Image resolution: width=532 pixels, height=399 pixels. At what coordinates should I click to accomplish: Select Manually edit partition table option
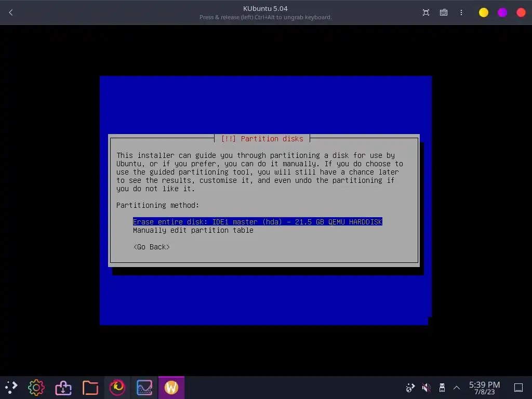[x=193, y=230]
